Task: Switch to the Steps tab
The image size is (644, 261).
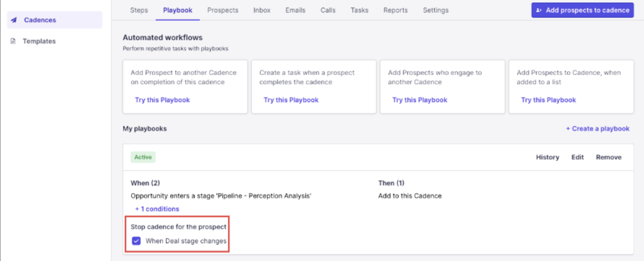Action: pos(139,10)
